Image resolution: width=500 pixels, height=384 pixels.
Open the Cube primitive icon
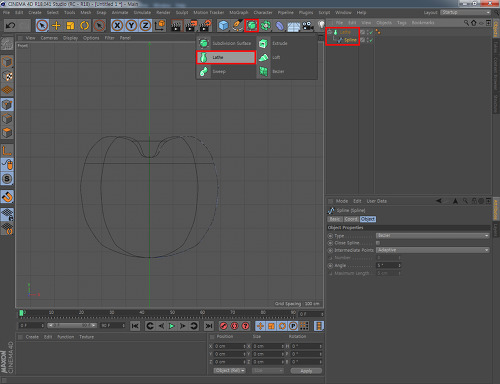(223, 25)
